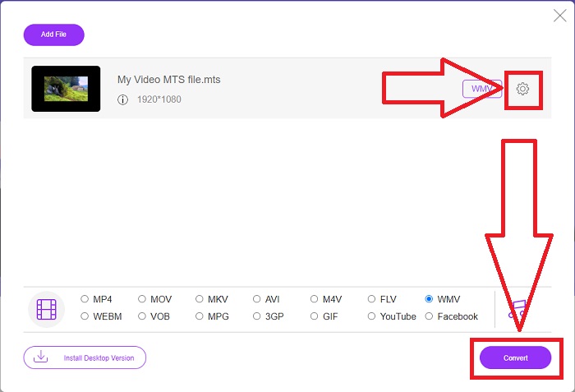Select the MP4 format option

point(85,299)
